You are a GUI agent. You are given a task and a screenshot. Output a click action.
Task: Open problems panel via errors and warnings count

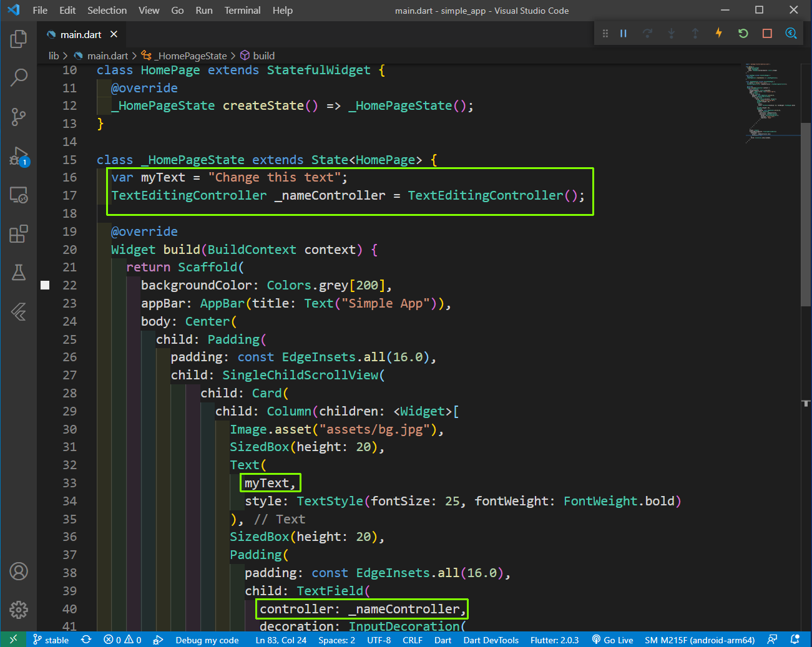122,640
